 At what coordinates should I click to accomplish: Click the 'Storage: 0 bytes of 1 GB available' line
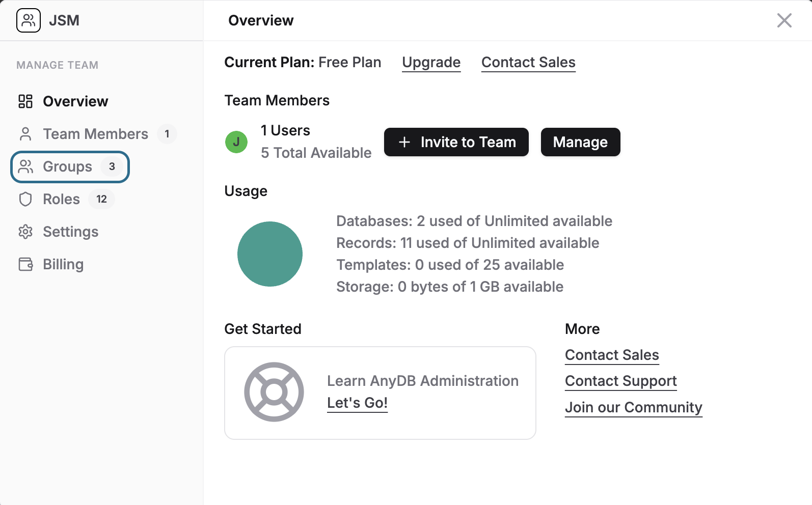coord(450,287)
